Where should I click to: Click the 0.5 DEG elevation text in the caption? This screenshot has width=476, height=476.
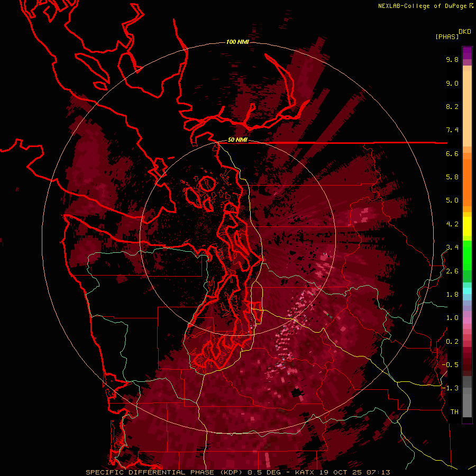(264, 472)
